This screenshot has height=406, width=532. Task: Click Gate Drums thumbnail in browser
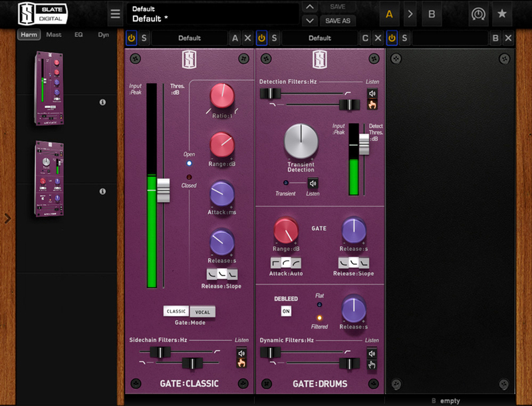tap(49, 178)
